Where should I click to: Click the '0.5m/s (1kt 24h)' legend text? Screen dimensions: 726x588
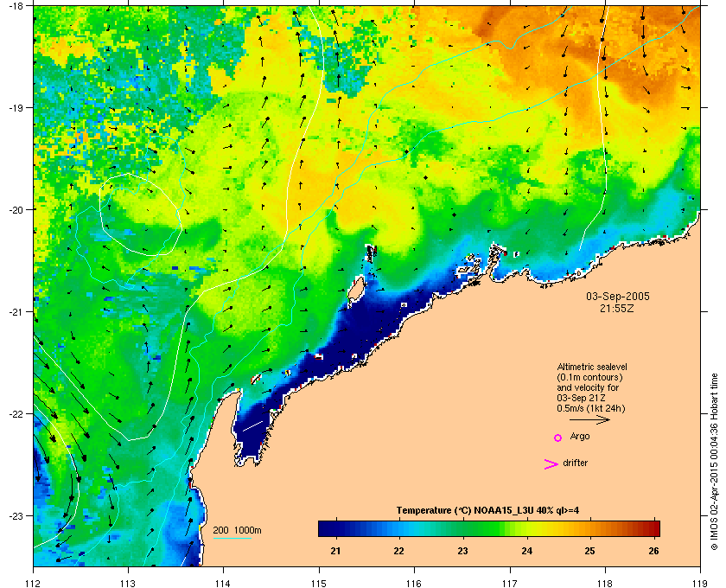(x=591, y=409)
